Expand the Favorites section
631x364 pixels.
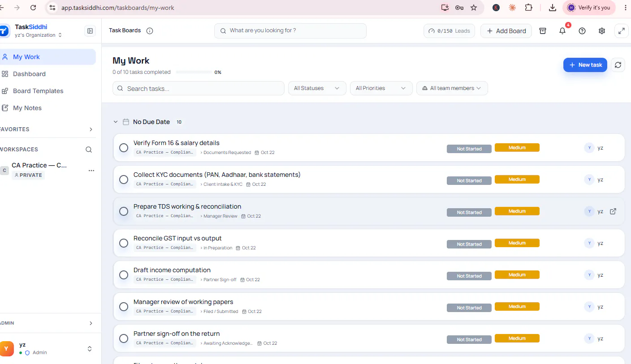pos(91,129)
